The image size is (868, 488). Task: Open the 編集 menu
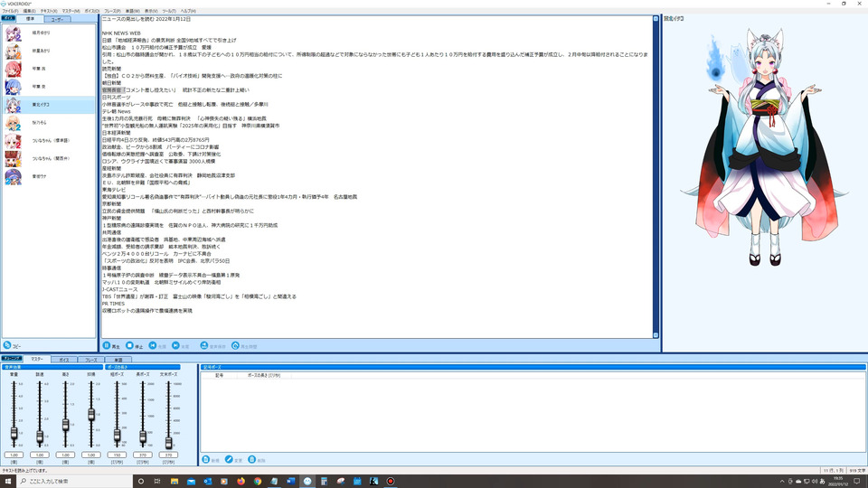(x=29, y=11)
